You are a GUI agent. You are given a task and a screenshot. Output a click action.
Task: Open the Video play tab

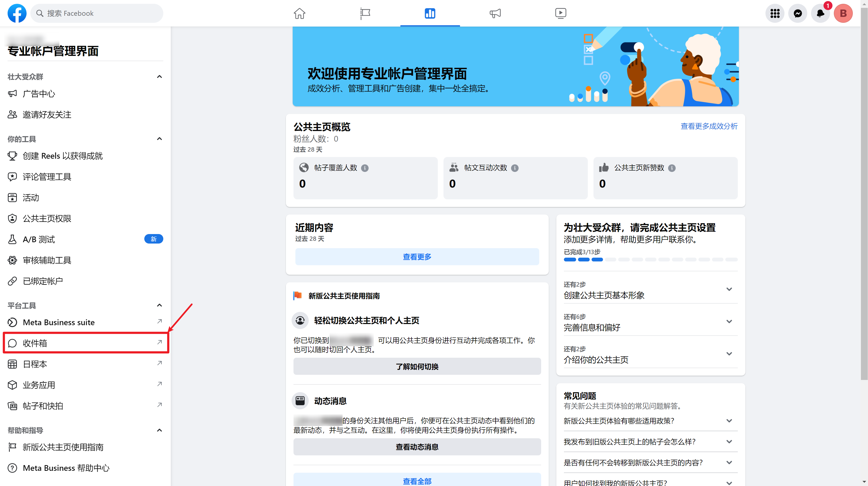[x=561, y=13]
